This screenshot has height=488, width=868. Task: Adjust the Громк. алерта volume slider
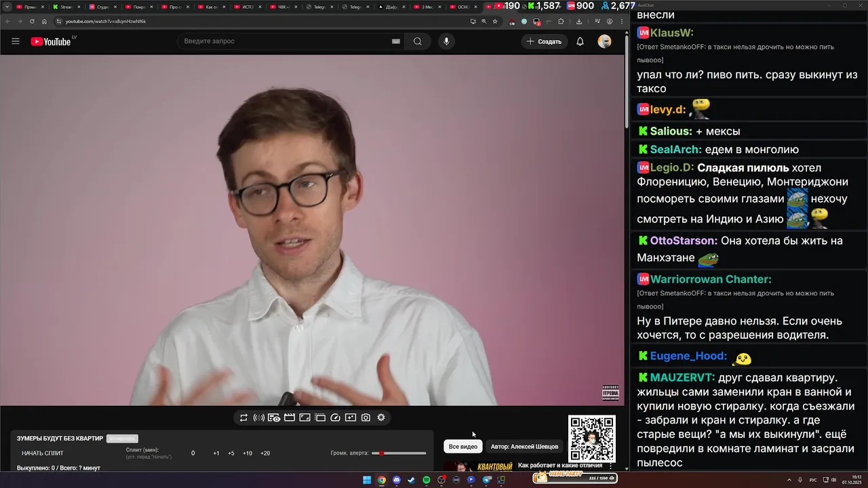click(399, 453)
